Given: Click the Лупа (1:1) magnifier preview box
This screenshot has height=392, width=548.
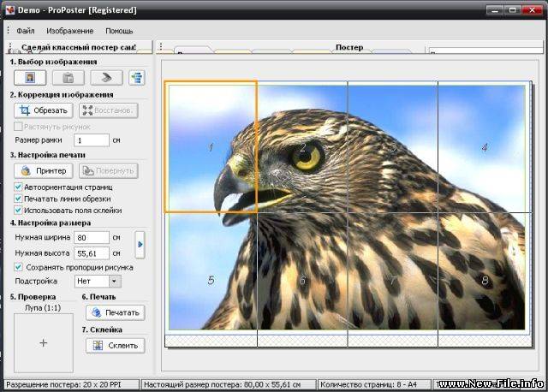Looking at the screenshot, I should pos(44,342).
